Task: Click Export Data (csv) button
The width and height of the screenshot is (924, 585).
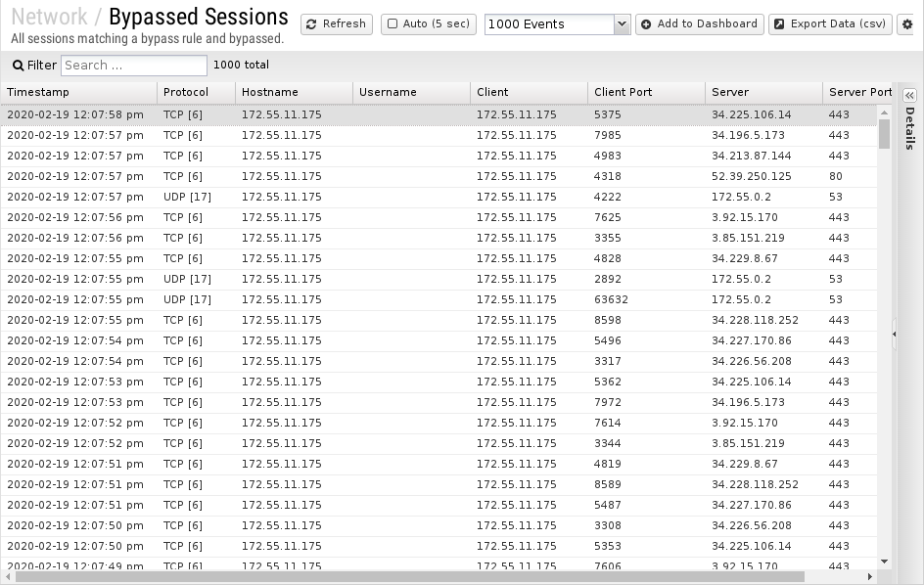Action: 830,24
